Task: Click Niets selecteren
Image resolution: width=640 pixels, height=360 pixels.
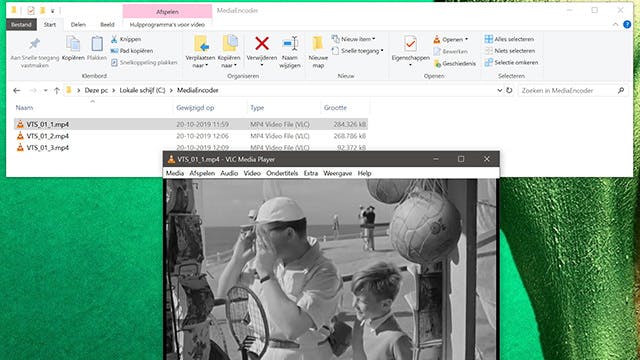Action: (509, 51)
